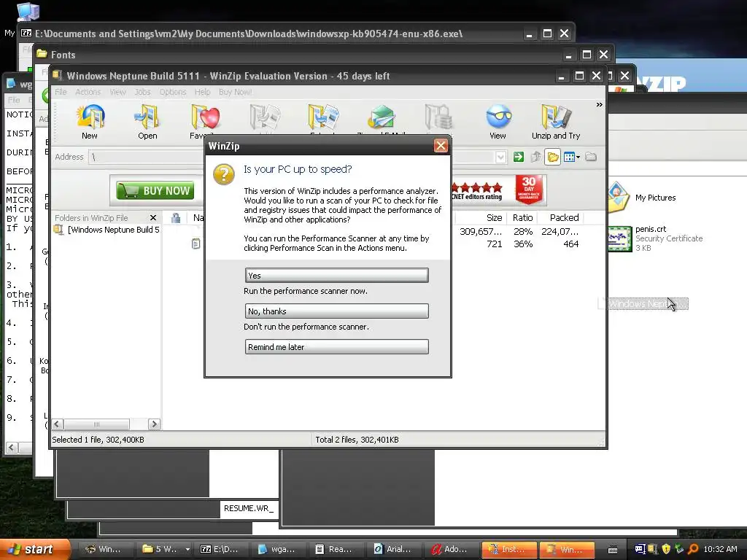The width and height of the screenshot is (747, 560).
Task: Click the magnifier icon in system tray
Action: (693, 549)
